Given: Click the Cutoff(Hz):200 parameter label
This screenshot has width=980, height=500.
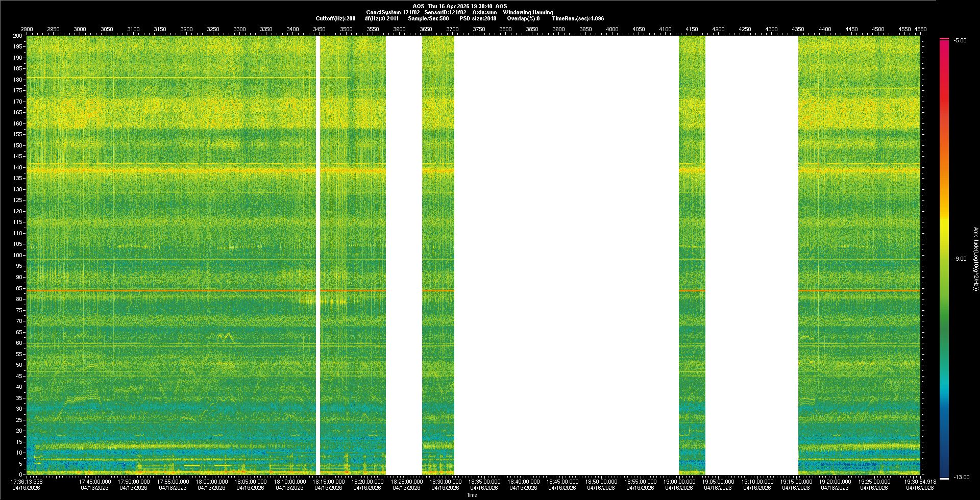Looking at the screenshot, I should point(335,18).
